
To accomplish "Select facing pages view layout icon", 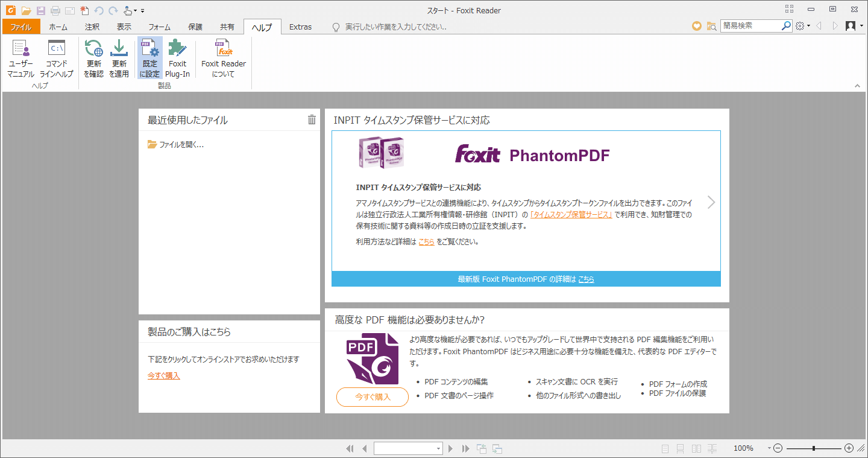I will pyautogui.click(x=696, y=448).
